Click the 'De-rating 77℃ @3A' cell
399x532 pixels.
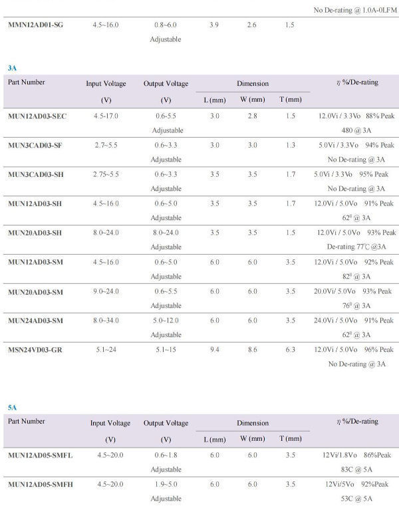click(x=356, y=247)
